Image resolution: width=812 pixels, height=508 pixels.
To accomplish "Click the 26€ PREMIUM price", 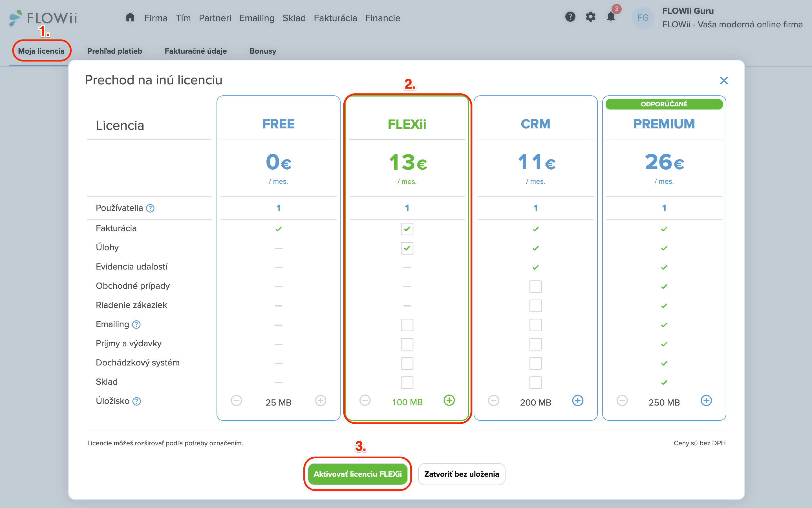I will coord(664,162).
